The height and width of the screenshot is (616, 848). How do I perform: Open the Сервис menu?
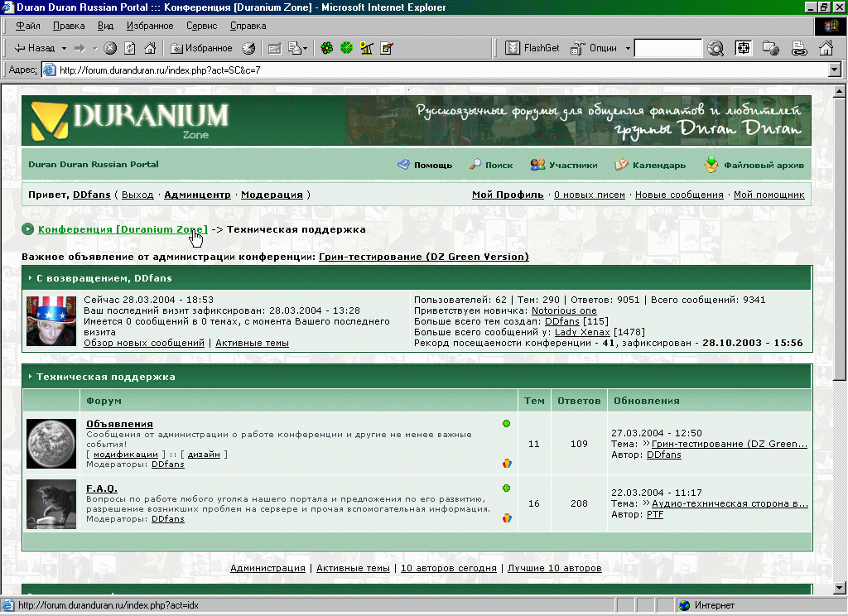tap(201, 26)
